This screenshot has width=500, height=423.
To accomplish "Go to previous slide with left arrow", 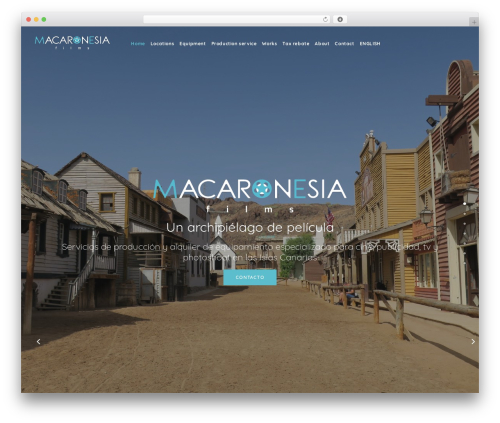I will click(x=39, y=341).
